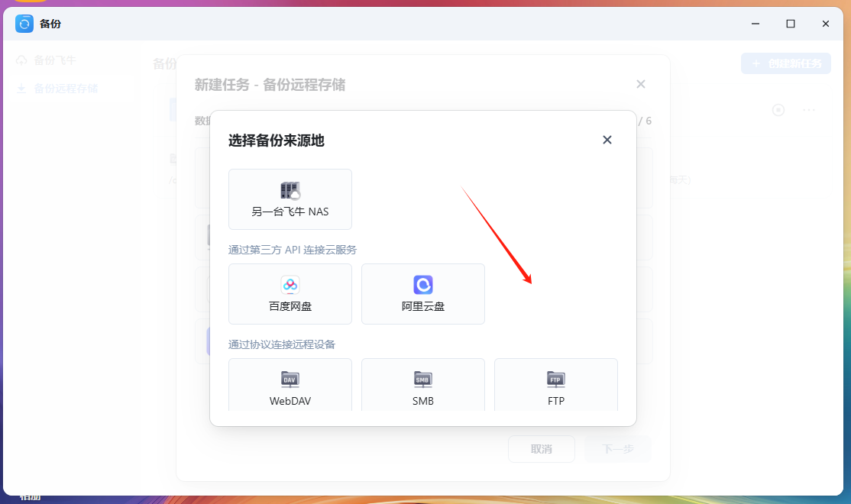Click the 下一步 button
The height and width of the screenshot is (504, 851).
(x=618, y=449)
